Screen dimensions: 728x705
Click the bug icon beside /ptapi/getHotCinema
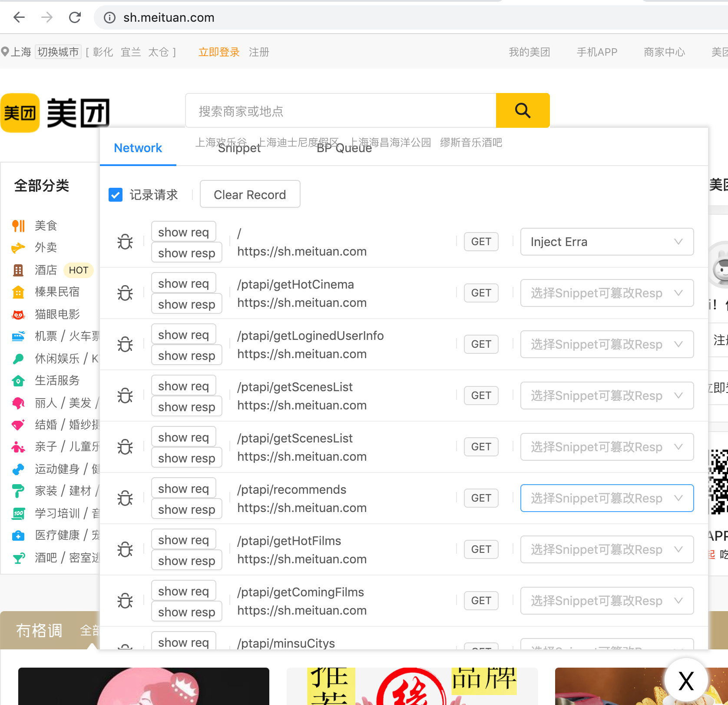[x=125, y=293]
